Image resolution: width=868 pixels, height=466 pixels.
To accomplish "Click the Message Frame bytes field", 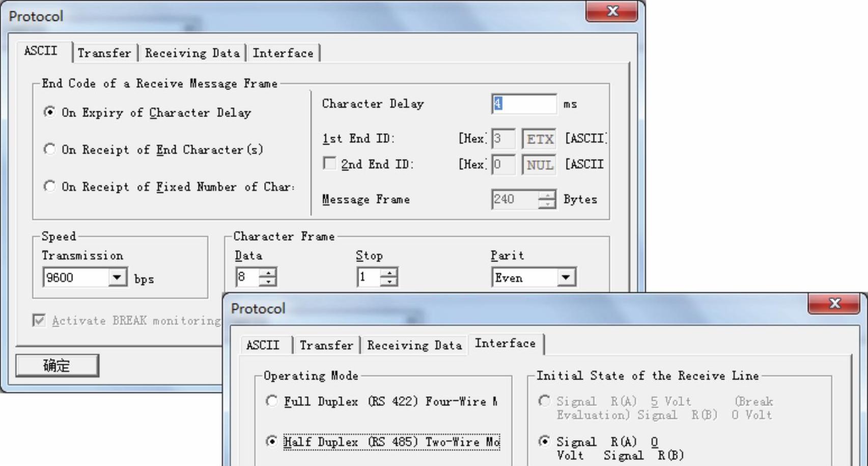I will tap(515, 199).
